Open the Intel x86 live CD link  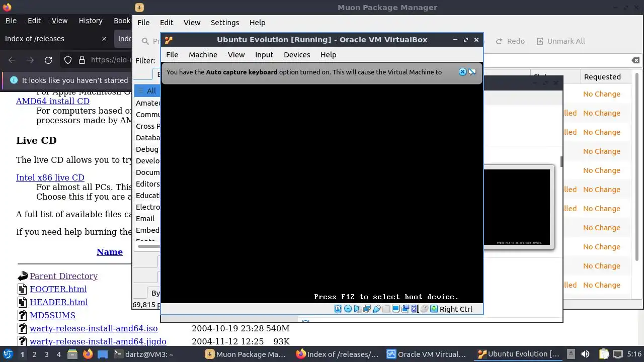coord(50,177)
